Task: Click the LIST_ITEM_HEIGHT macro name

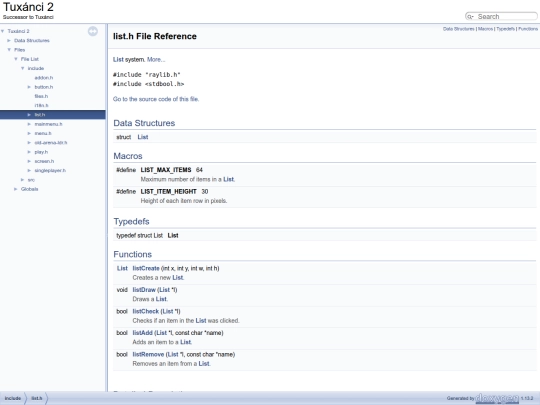Action: [168, 191]
